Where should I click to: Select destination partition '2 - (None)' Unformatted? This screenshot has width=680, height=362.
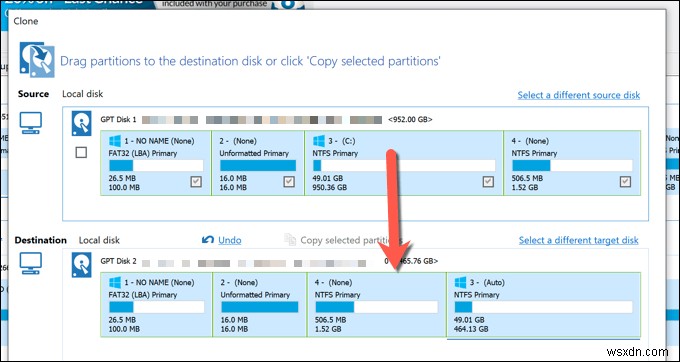coord(260,305)
